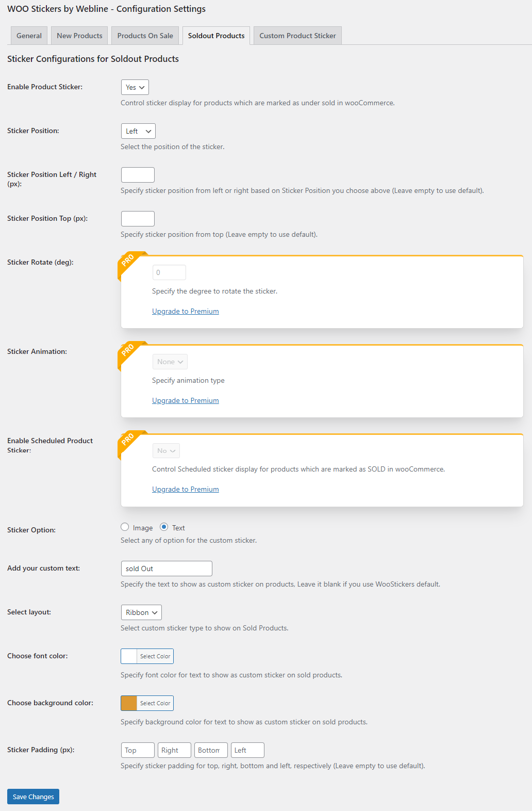
Task: Open the General settings tab
Action: pos(29,36)
